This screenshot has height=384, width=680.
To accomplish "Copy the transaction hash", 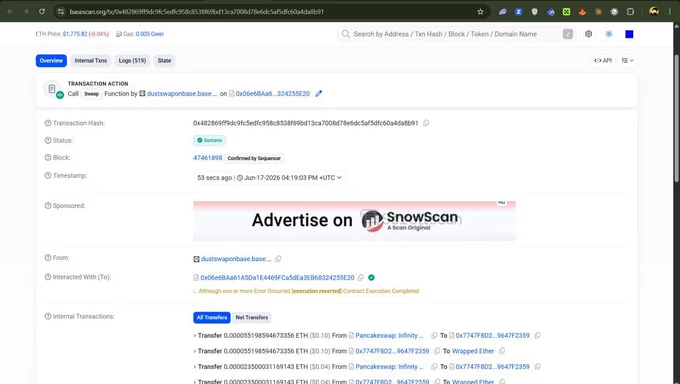I will (426, 123).
